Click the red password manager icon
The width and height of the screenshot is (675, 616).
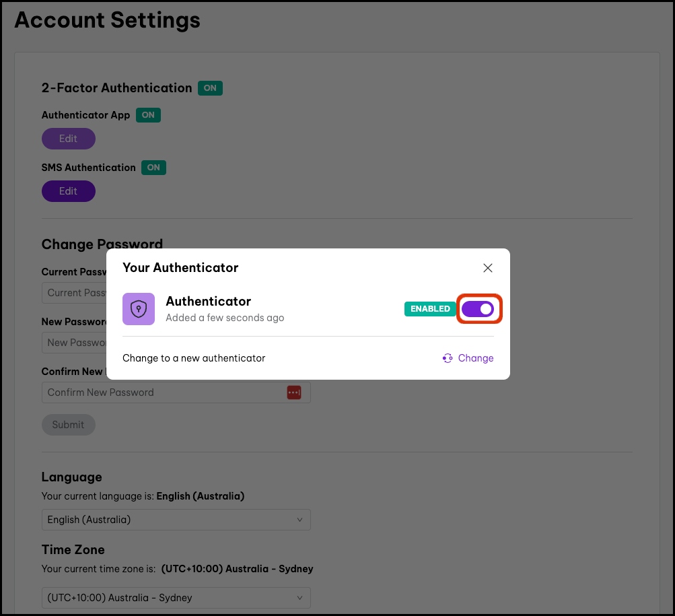[293, 392]
